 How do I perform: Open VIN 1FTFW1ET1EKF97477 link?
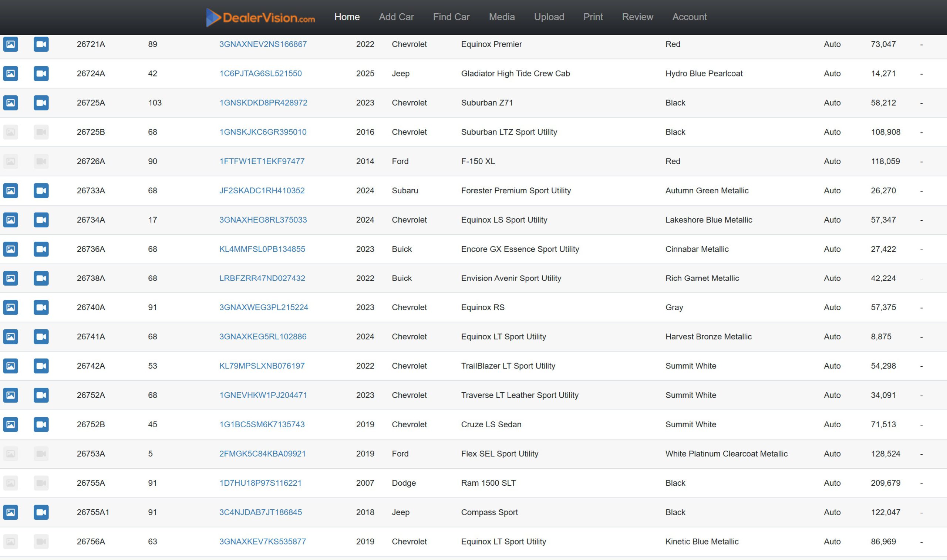click(262, 161)
